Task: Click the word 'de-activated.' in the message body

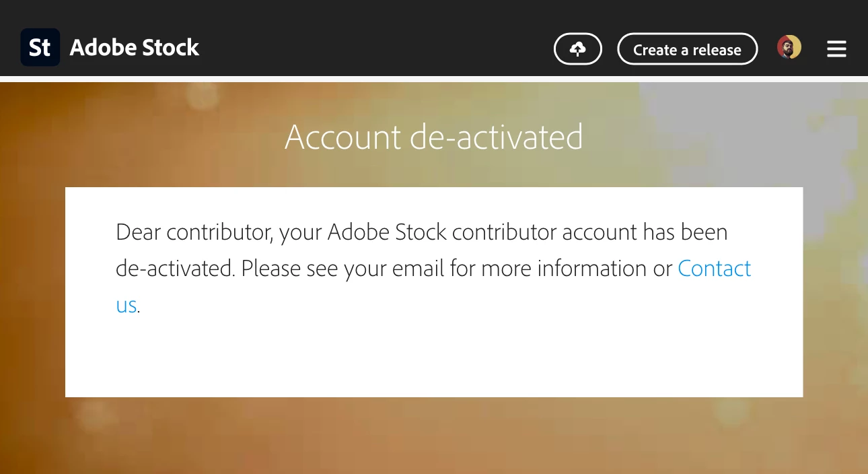Action: point(175,269)
